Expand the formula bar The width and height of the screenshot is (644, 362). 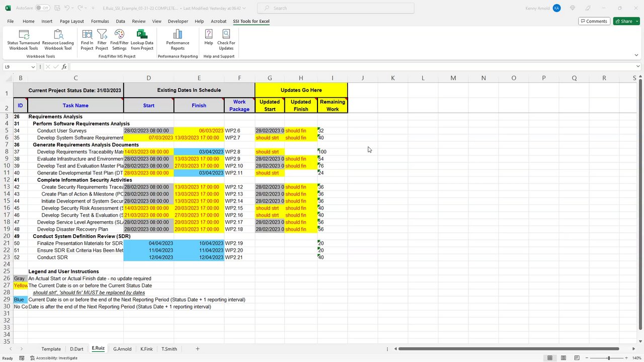point(638,66)
